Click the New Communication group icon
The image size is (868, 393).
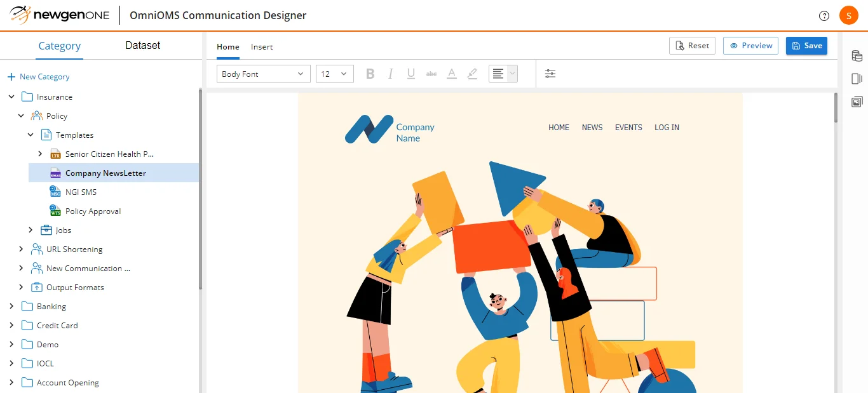tap(37, 269)
